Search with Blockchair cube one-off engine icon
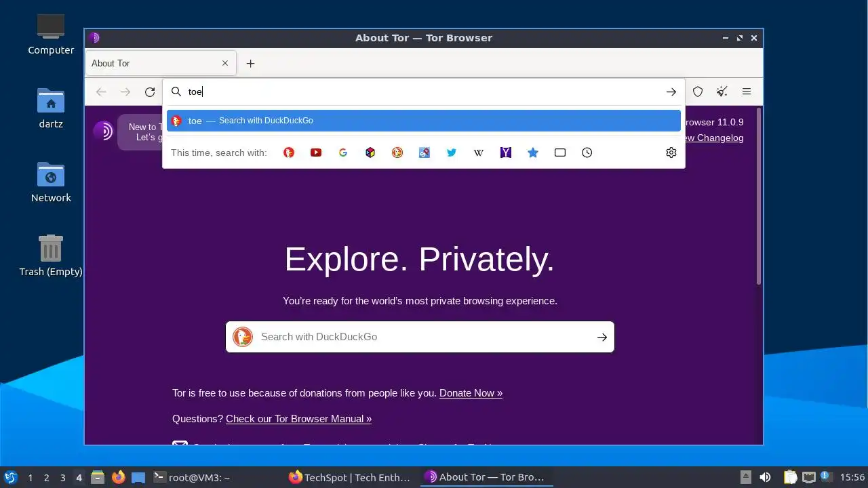The image size is (868, 488). pos(370,152)
